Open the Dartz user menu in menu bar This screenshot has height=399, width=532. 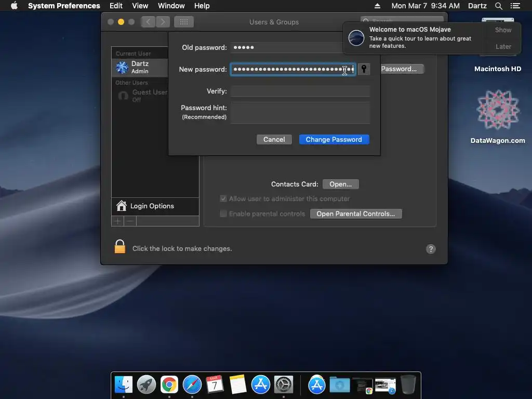click(x=477, y=6)
